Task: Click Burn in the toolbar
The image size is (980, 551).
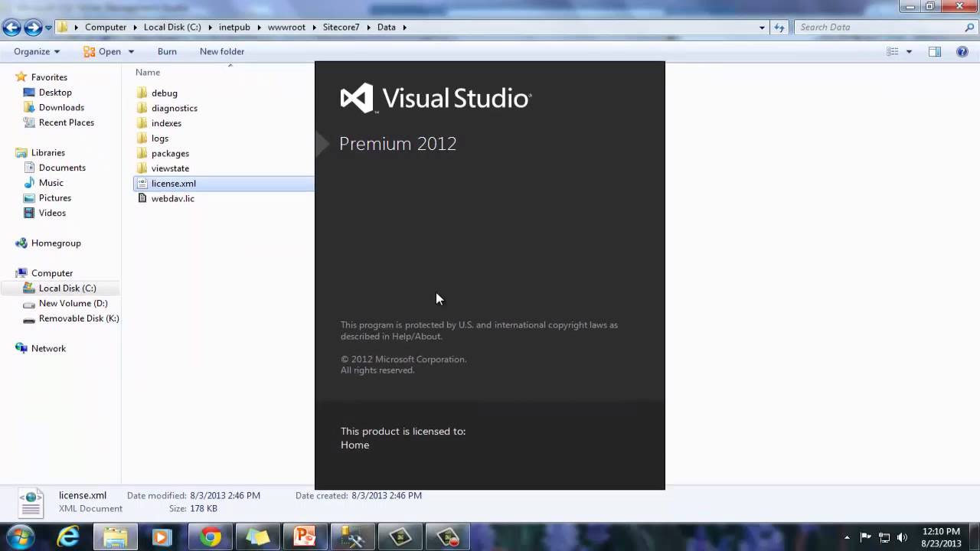Action: pyautogui.click(x=167, y=51)
